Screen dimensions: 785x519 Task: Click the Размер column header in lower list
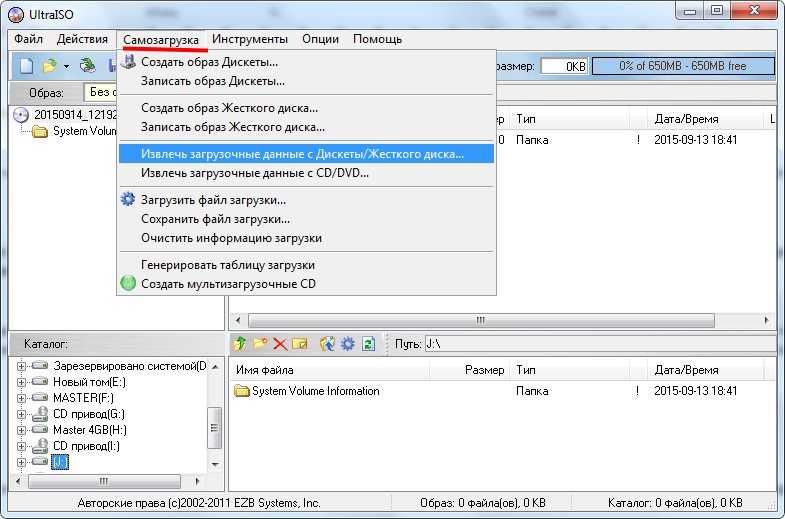[470, 370]
